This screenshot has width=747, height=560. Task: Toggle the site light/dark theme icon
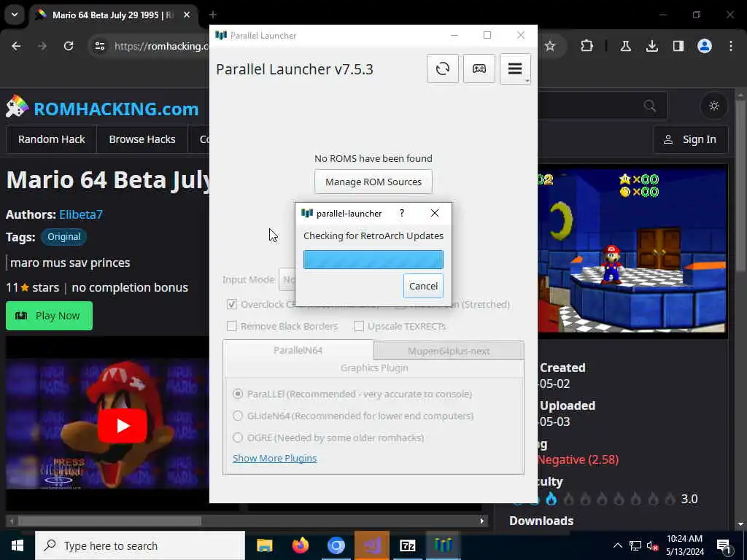coord(713,106)
